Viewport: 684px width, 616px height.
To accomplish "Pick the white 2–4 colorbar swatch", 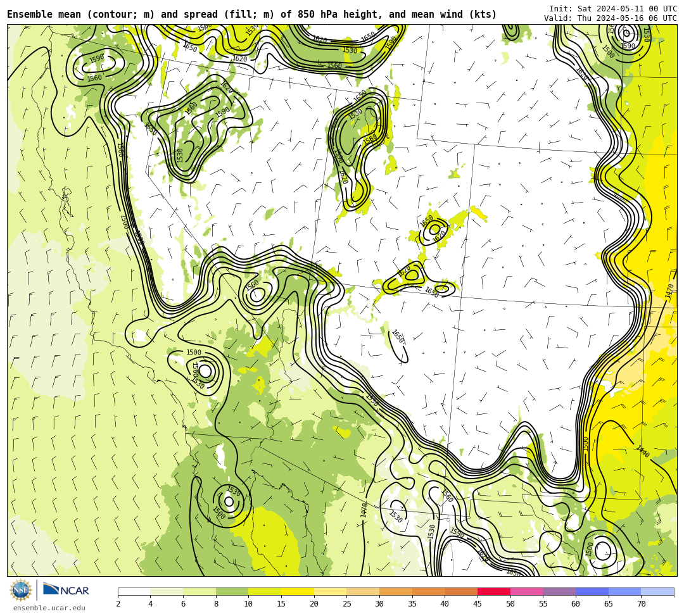I will click(x=134, y=592).
